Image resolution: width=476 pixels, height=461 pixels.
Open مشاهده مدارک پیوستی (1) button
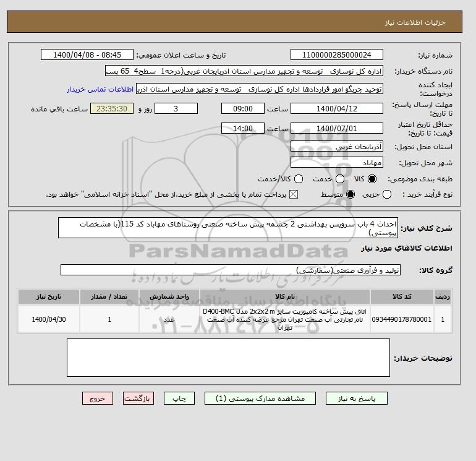tap(260, 398)
